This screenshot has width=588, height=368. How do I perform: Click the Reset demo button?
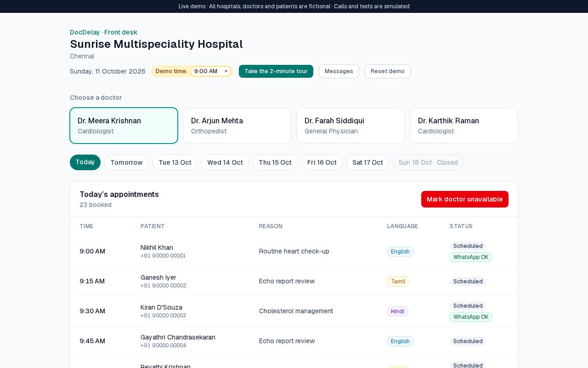[x=388, y=71]
